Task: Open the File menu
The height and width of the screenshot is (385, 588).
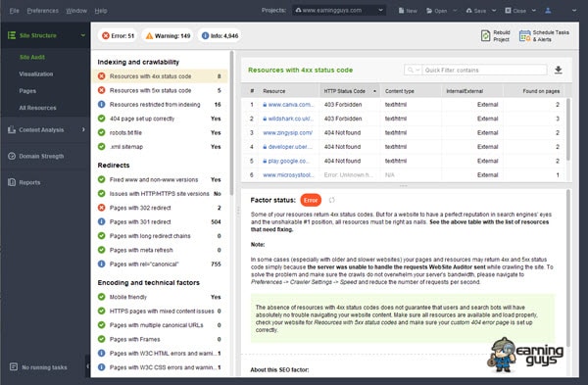Action: click(14, 11)
